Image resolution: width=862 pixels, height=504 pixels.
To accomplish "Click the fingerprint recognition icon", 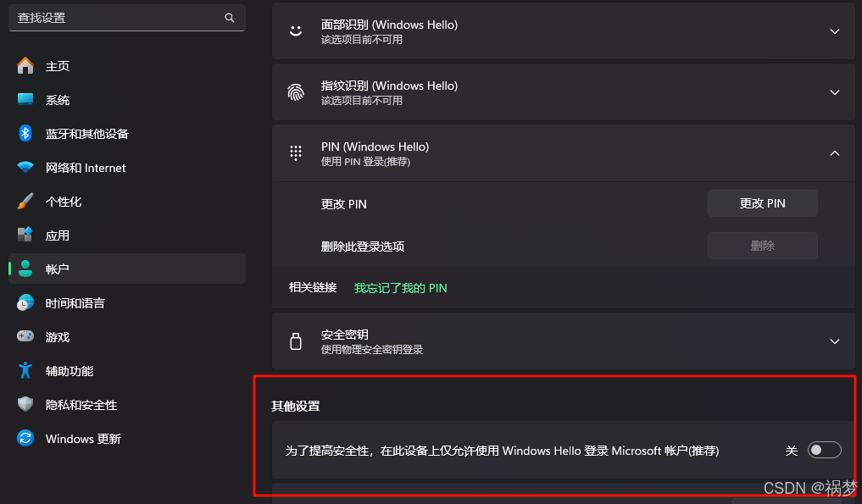I will pos(296,92).
